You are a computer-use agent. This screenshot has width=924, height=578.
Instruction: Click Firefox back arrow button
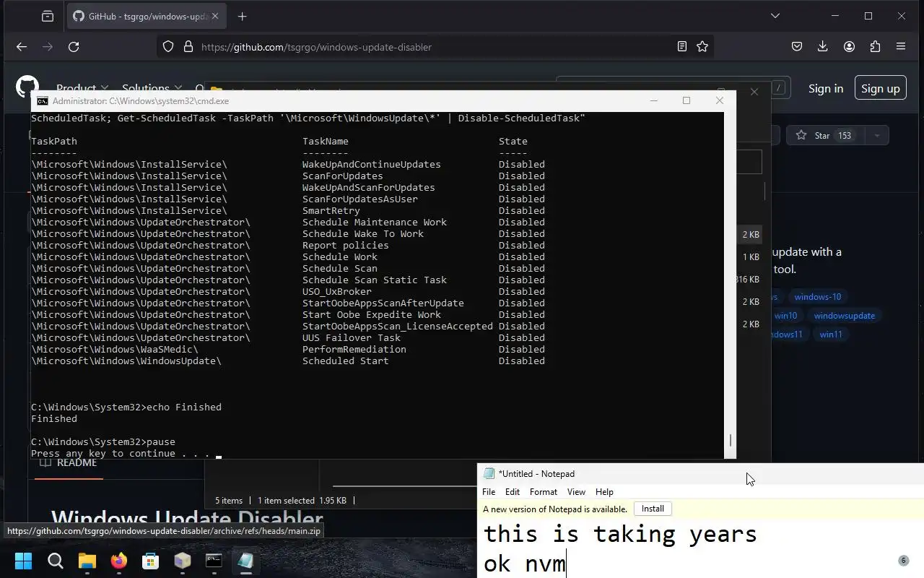coord(22,46)
